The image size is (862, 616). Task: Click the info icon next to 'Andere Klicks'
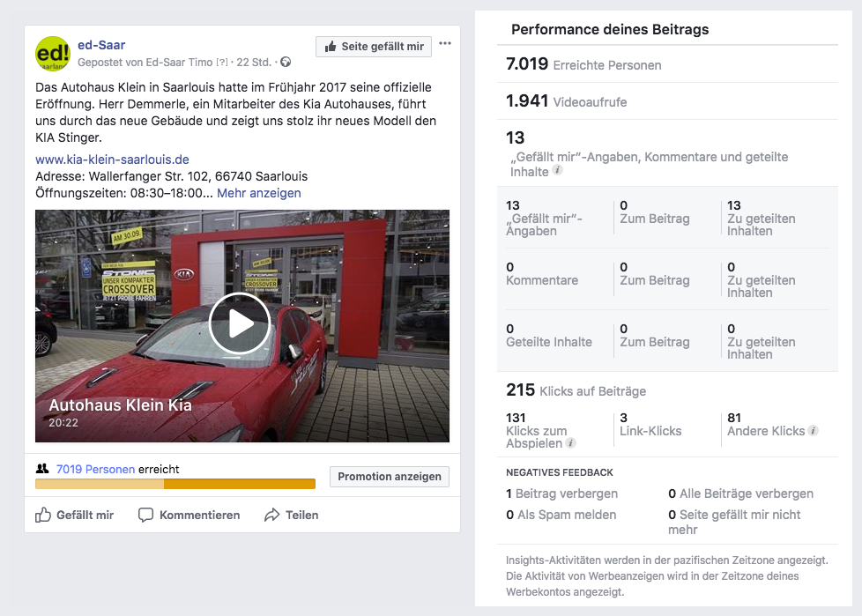[814, 431]
